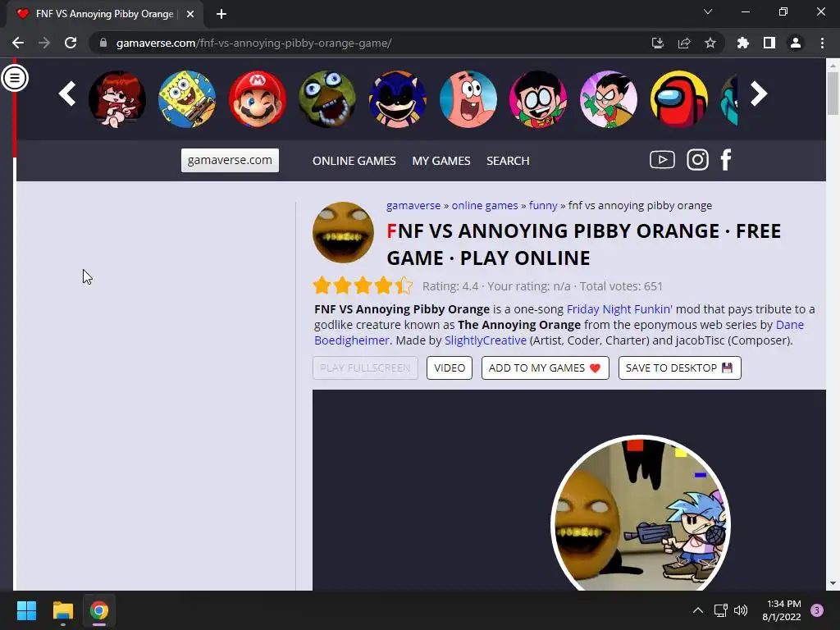Visit the Facebook page icon

(x=726, y=160)
